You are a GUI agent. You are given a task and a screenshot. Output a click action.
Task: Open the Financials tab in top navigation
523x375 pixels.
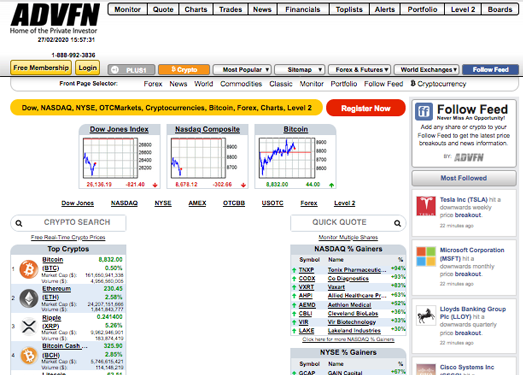pyautogui.click(x=303, y=9)
